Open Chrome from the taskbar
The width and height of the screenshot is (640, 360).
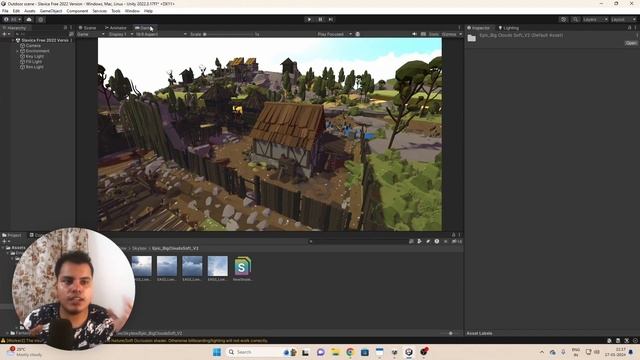(x=350, y=352)
